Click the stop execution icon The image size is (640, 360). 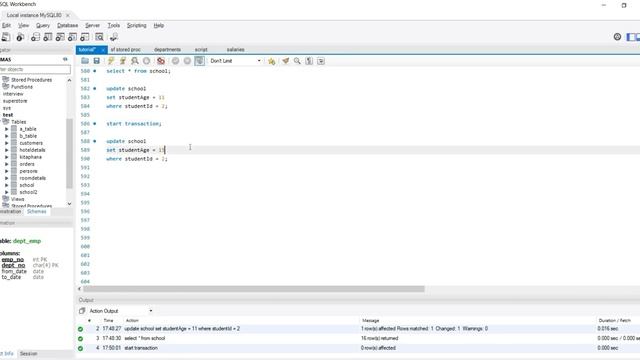146,61
